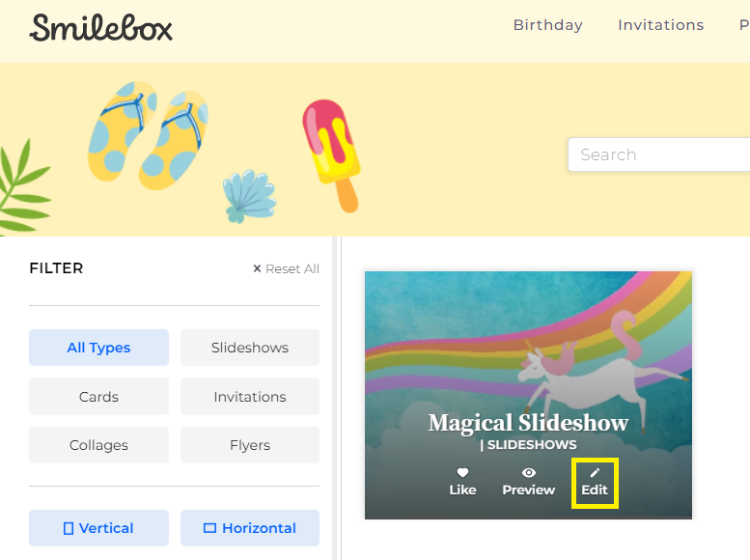Open the Invitations top navigation item

click(x=660, y=25)
